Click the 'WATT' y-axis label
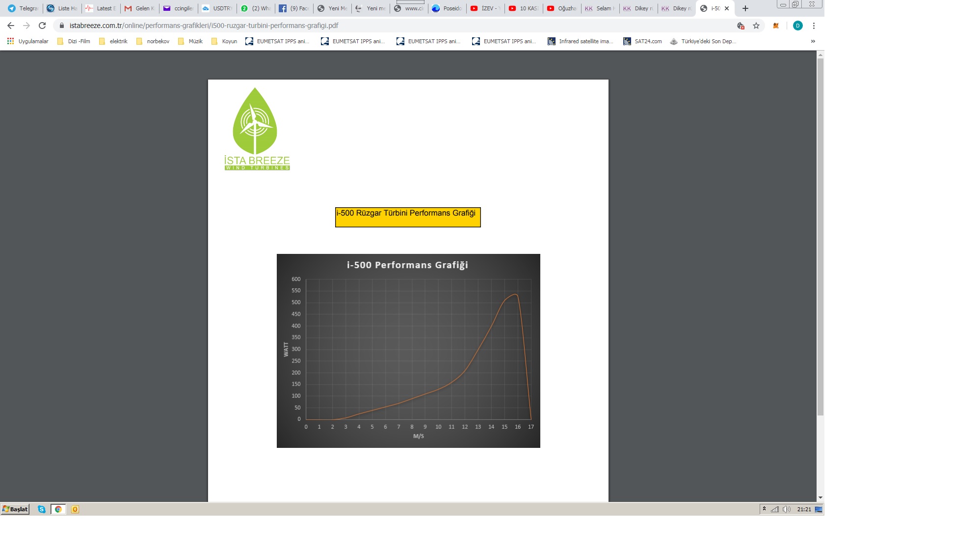 (x=286, y=349)
